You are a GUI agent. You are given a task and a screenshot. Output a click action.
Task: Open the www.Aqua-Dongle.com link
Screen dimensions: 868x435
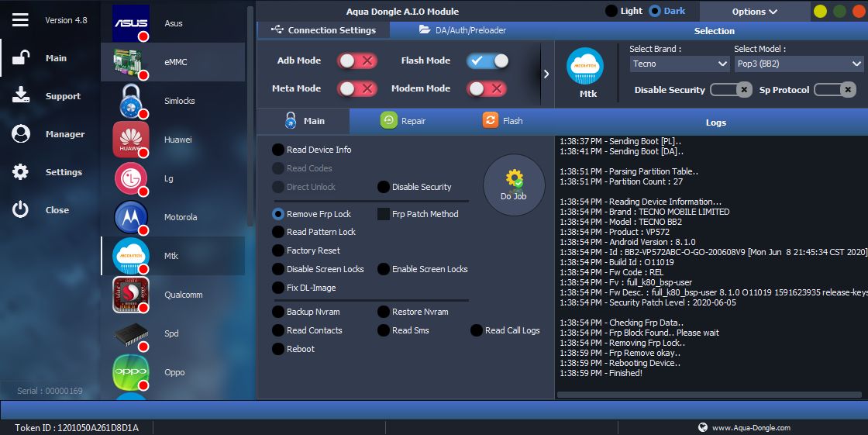pos(751,427)
